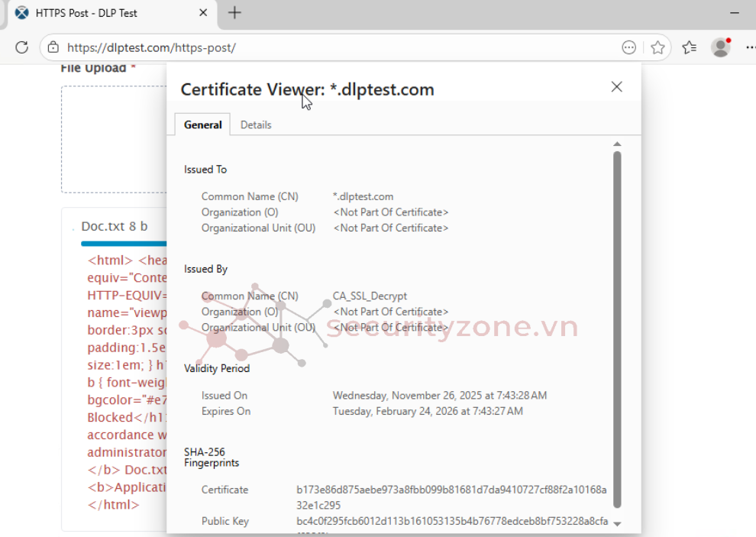Click the Doc.txt blue upload progress bar
Viewport: 756px width, 537px height.
pos(122,244)
